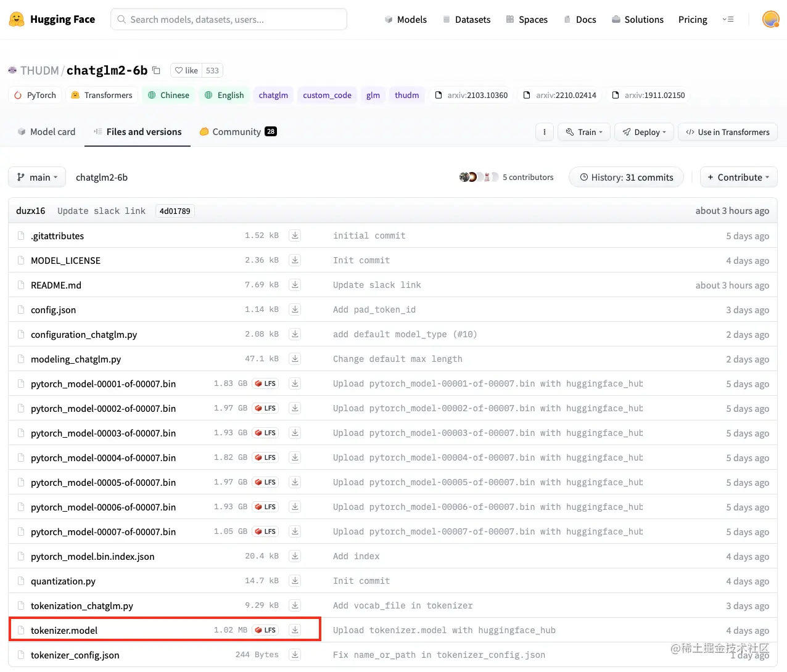Click LFS badge for pytorch_model-00001 file
The width and height of the screenshot is (787, 672).
point(265,383)
